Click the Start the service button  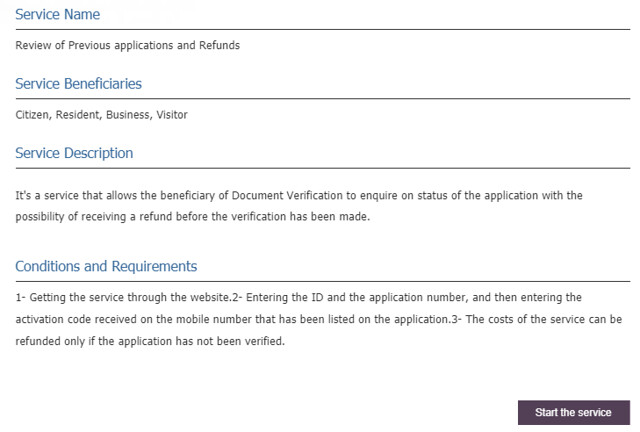[573, 412]
